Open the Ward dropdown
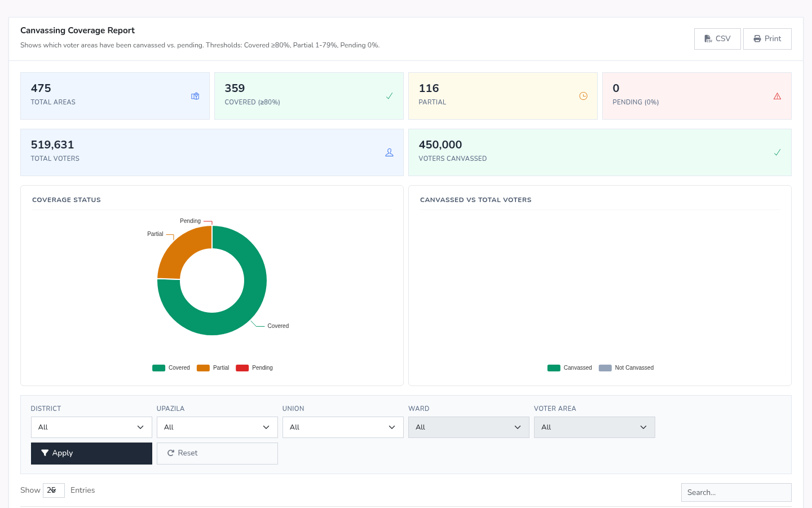Image resolution: width=812 pixels, height=508 pixels. (469, 427)
